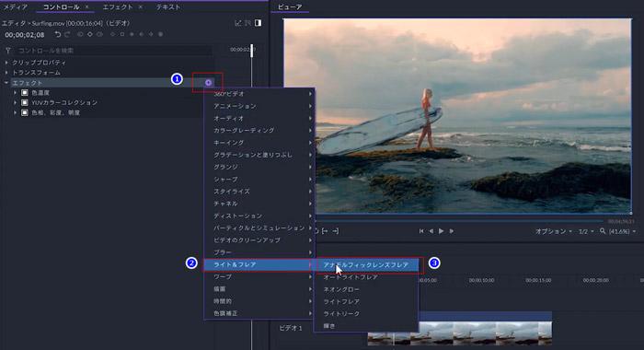This screenshot has height=350, width=644.
Task: Open the オプション dropdown in the viewer
Action: point(553,231)
